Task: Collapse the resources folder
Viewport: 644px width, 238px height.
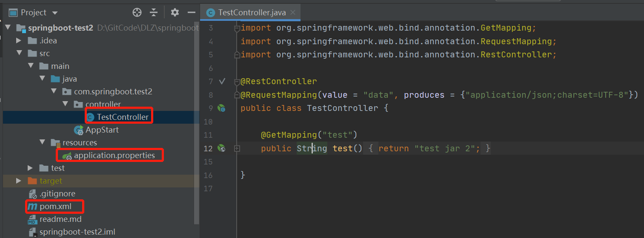Action: click(x=42, y=143)
